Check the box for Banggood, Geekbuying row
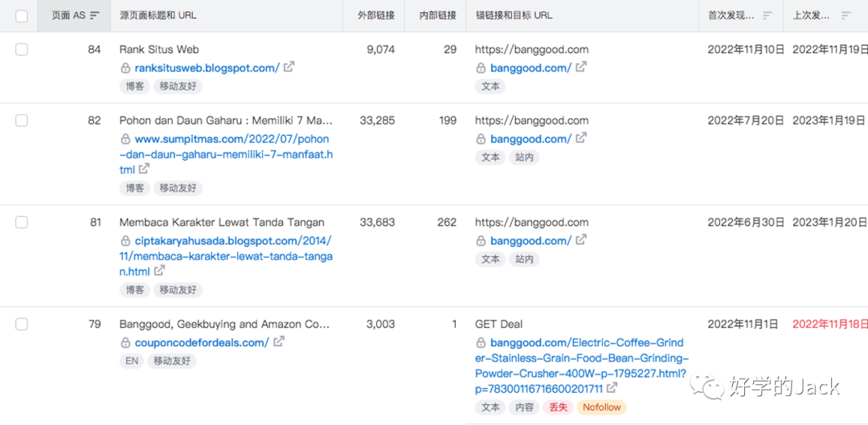This screenshot has height=425, width=868. tap(22, 325)
